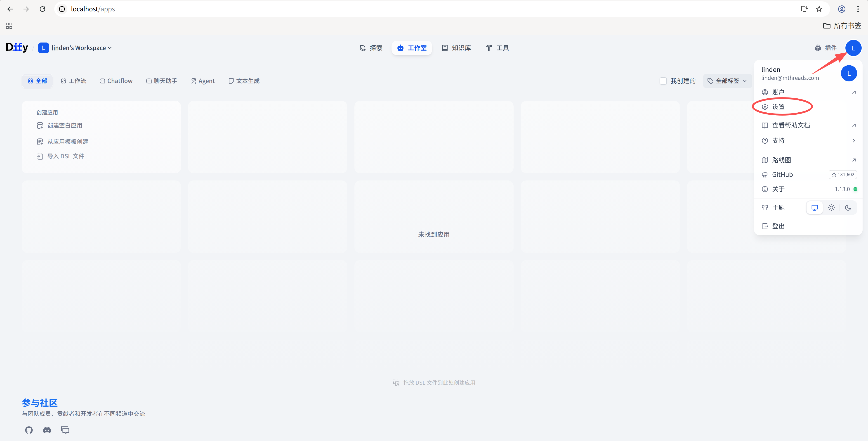Select system theme monitor icon
Image resolution: width=868 pixels, height=441 pixels.
click(814, 207)
